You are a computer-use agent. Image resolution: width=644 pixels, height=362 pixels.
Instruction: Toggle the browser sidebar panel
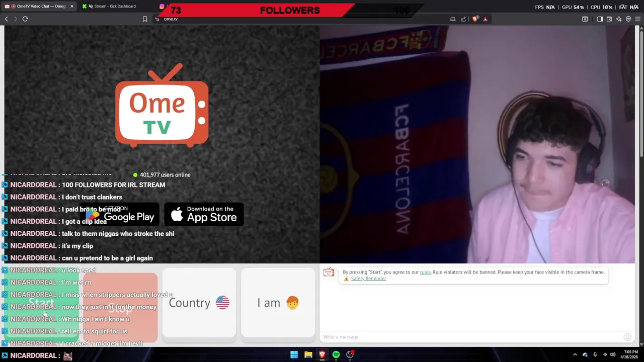click(x=600, y=19)
